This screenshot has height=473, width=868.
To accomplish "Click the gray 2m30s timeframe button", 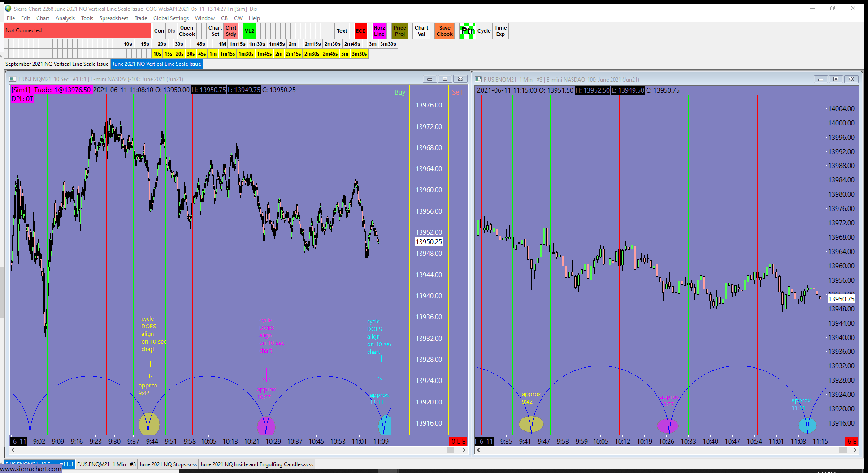I will [332, 44].
